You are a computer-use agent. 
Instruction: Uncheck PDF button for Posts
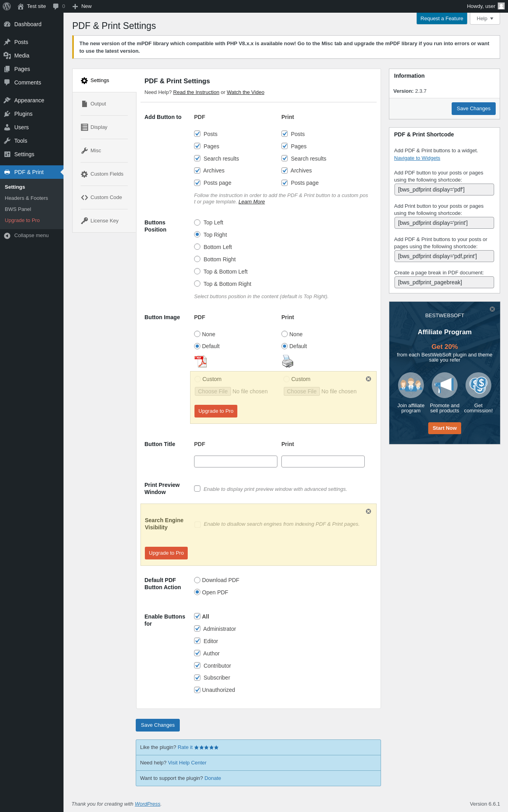click(x=197, y=134)
